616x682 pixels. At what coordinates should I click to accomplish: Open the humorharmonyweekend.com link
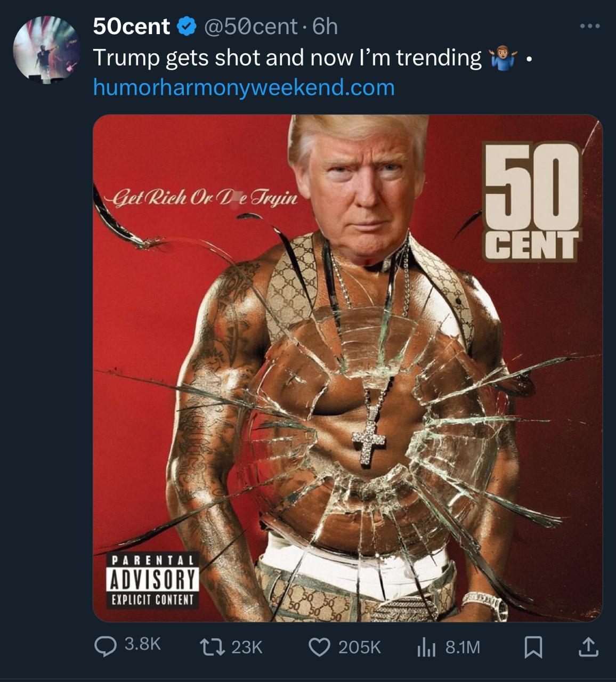244,87
